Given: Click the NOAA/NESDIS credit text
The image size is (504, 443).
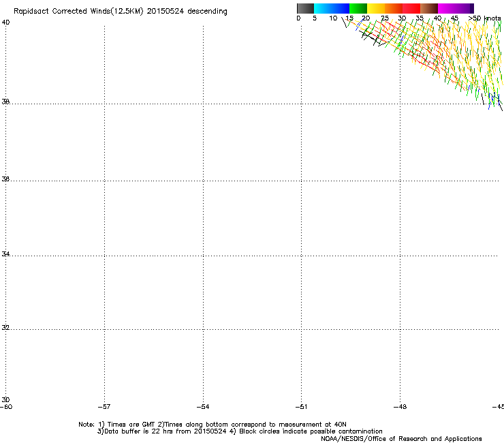Looking at the screenshot, I should click(401, 439).
